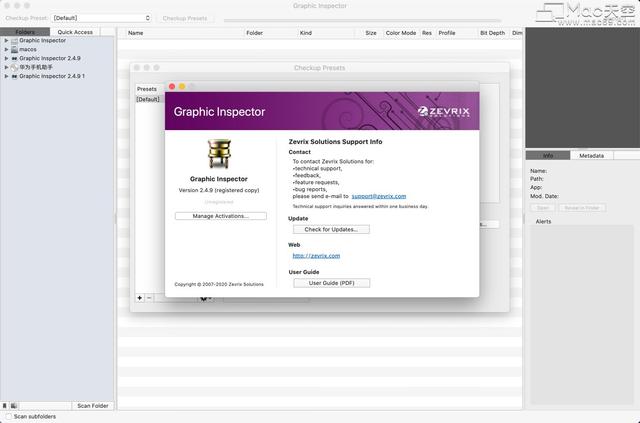Select the Metadata tab in the right panel
Viewport: 640px width, 423px height.
pyautogui.click(x=591, y=156)
